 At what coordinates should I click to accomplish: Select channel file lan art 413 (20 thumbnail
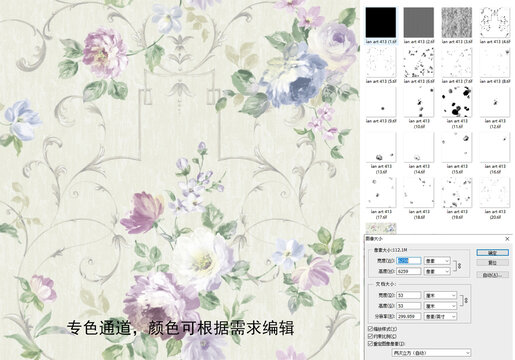pos(495,193)
